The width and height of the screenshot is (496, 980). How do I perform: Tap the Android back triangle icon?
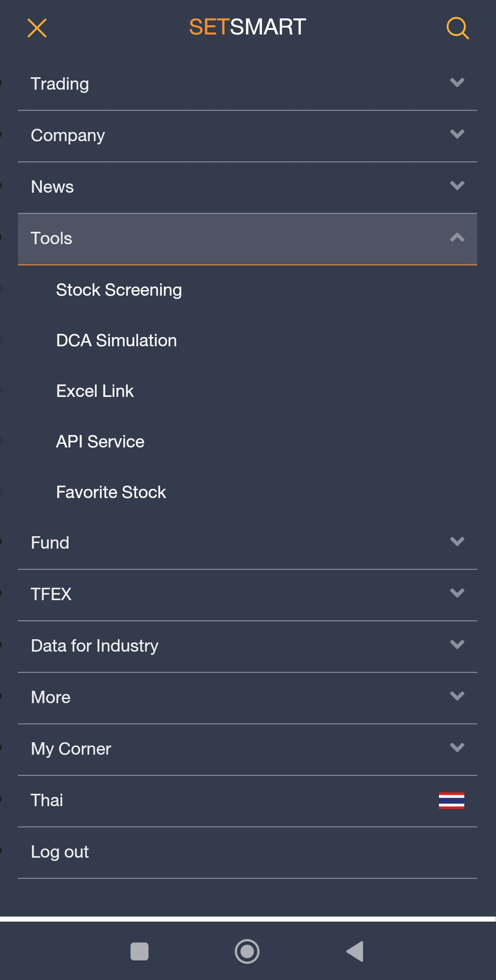(355, 951)
